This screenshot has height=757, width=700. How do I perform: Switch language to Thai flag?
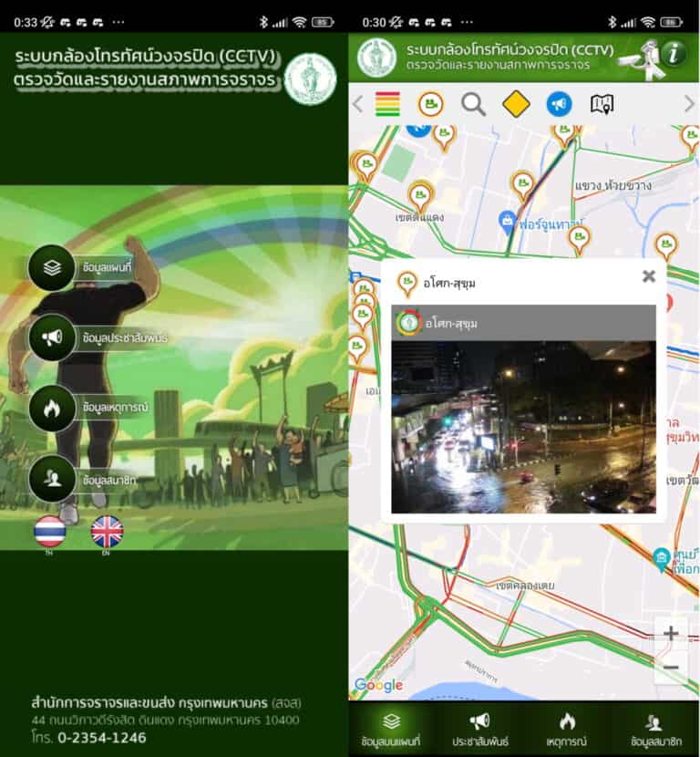coord(49,531)
